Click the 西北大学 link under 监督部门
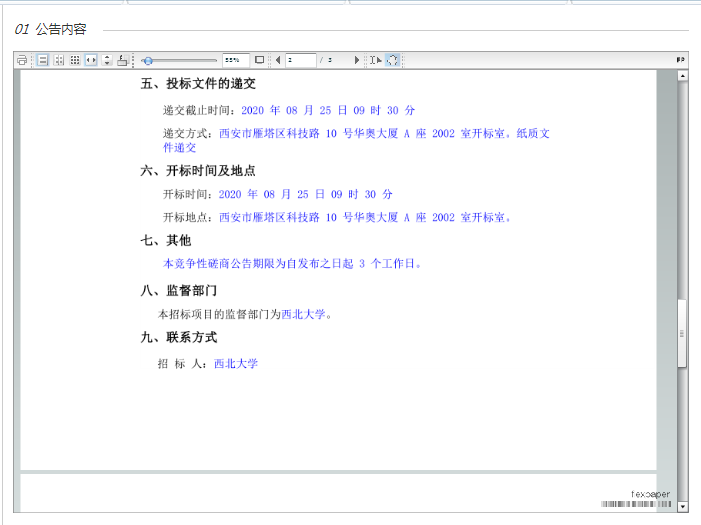Screen dimensions: 701x525 [303, 314]
